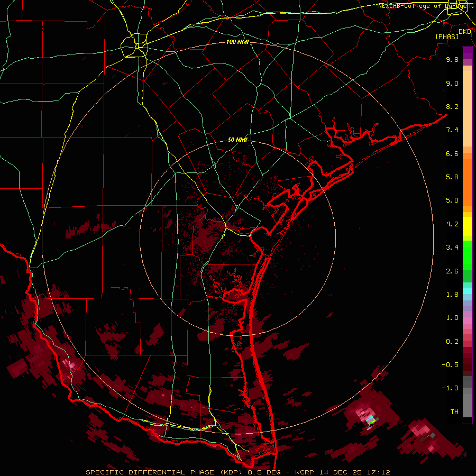476x476 pixels.
Task: Click the cyan segment of the color bar
Action: [x=467, y=291]
